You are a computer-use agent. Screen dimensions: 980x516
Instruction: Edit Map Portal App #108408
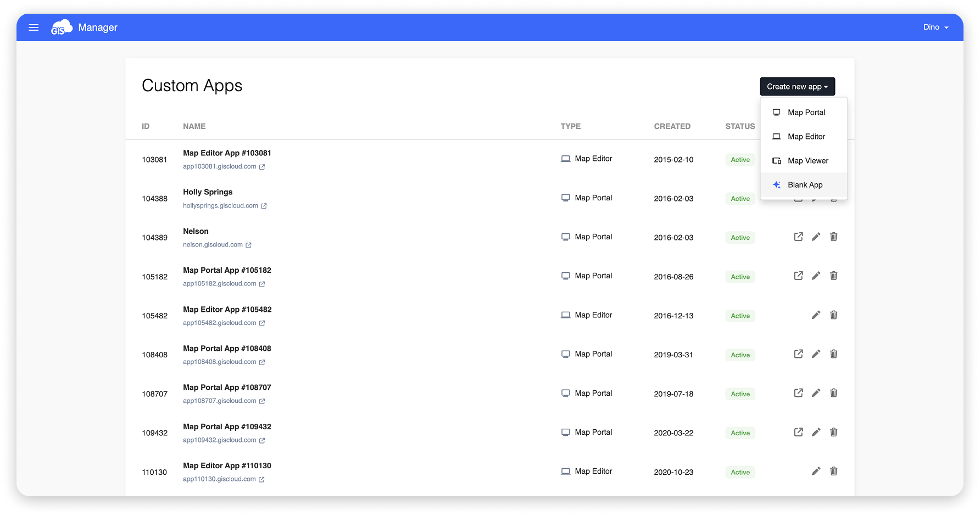point(816,354)
